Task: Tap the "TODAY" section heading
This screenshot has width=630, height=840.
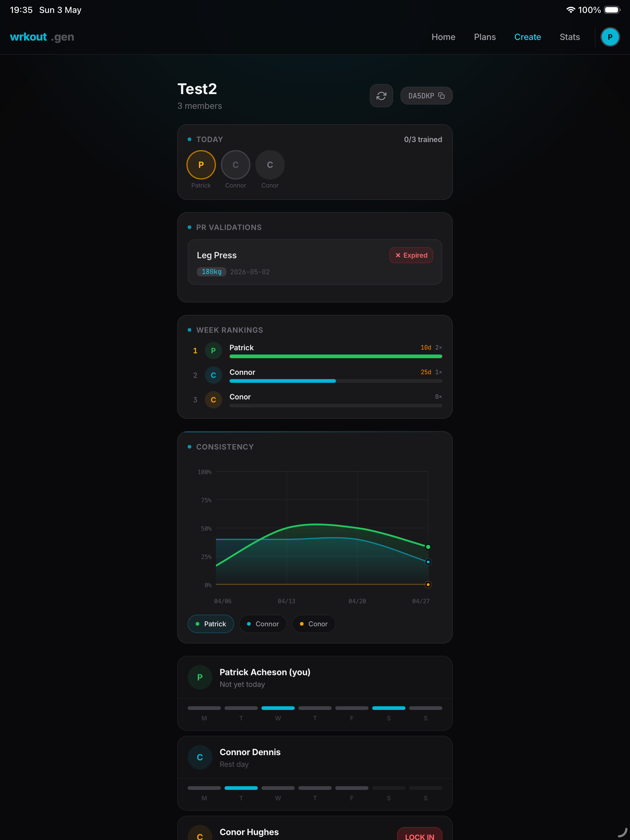Action: (209, 139)
